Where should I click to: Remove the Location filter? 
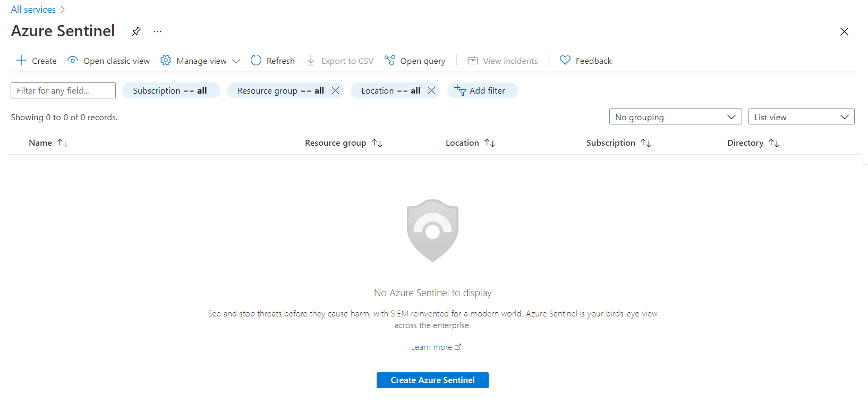(431, 90)
